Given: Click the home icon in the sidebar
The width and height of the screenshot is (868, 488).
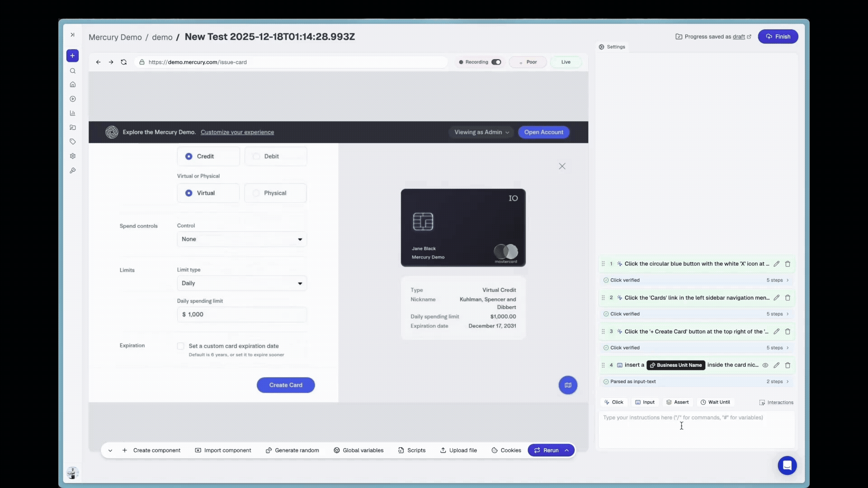Looking at the screenshot, I should click(x=72, y=84).
